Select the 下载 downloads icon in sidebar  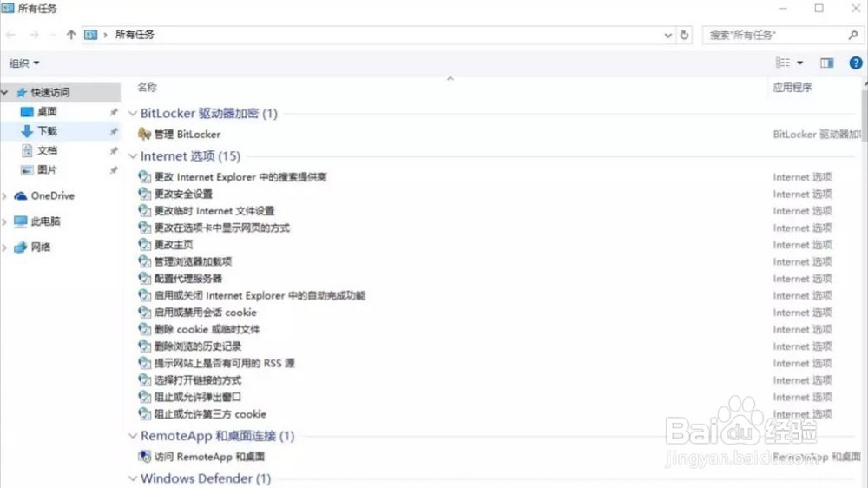(27, 131)
